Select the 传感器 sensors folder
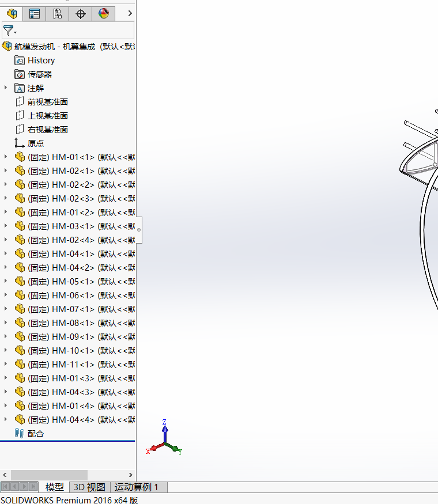438x504 pixels. pos(40,74)
